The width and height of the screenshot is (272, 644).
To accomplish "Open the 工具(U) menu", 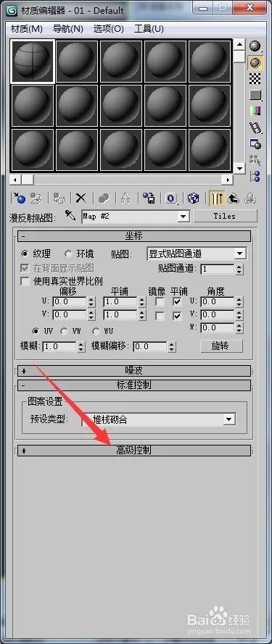I will coord(149,28).
